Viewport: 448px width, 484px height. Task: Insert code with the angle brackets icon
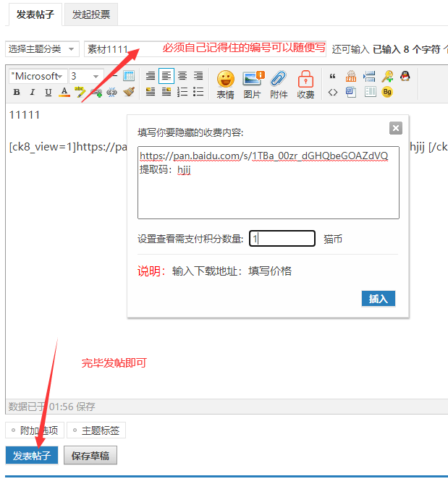[x=333, y=92]
